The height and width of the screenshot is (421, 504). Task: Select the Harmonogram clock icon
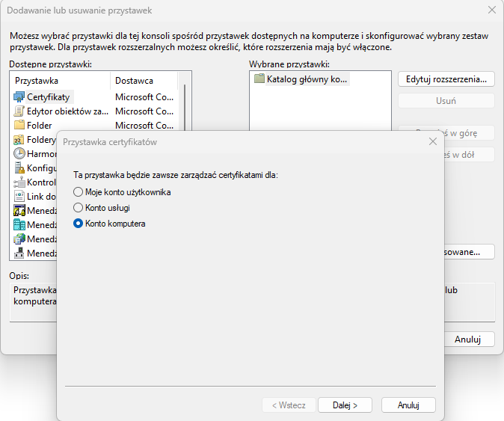tap(19, 154)
